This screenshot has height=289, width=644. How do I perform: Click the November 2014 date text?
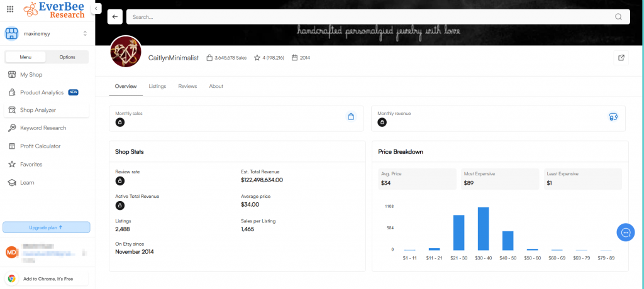[135, 252]
